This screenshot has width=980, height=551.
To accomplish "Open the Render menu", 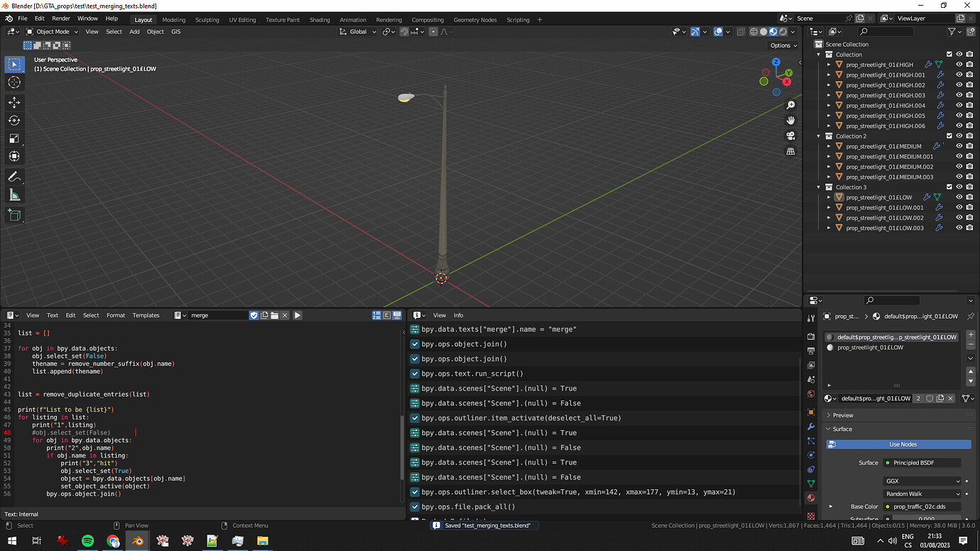I will pyautogui.click(x=61, y=18).
